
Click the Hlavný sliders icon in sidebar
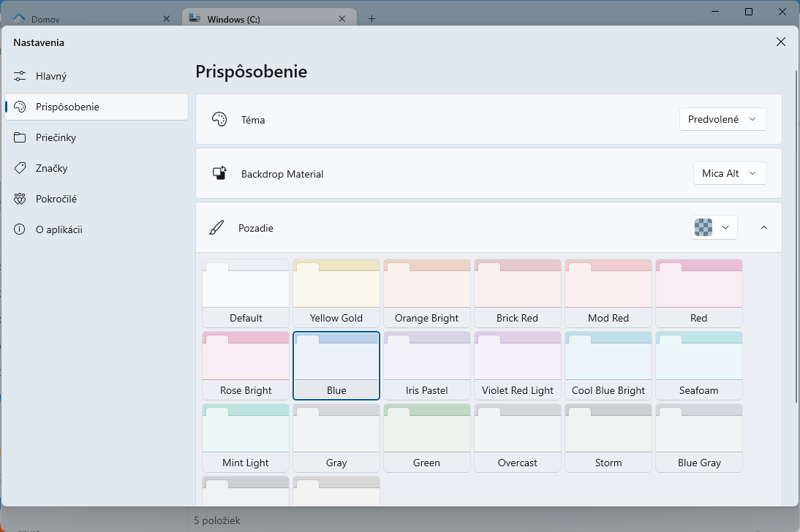click(x=20, y=76)
